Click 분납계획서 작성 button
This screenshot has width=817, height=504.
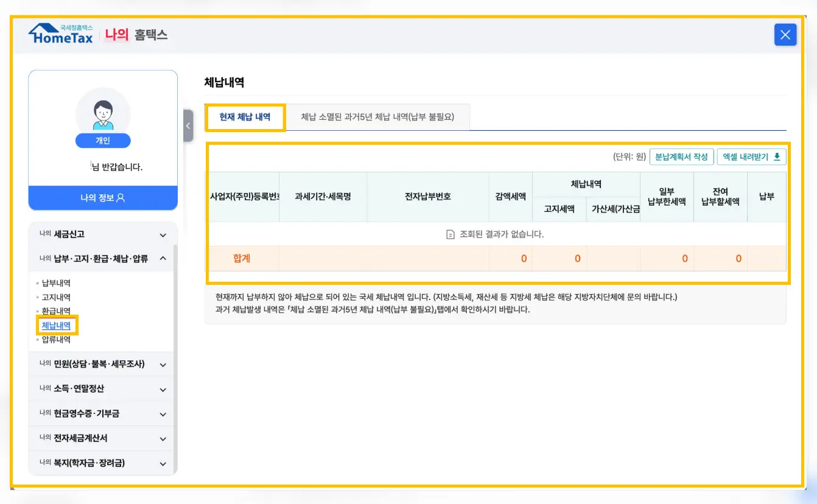682,157
